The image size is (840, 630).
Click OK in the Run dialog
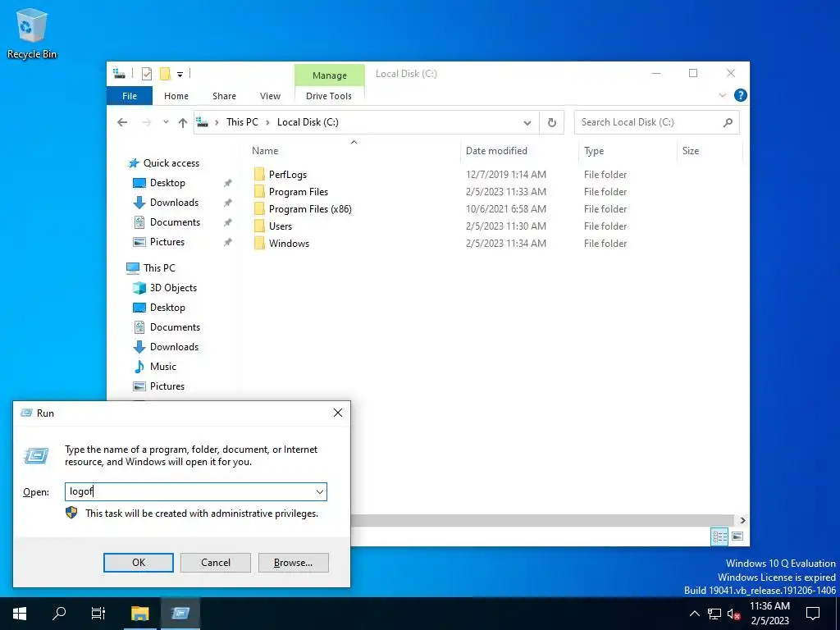(138, 563)
